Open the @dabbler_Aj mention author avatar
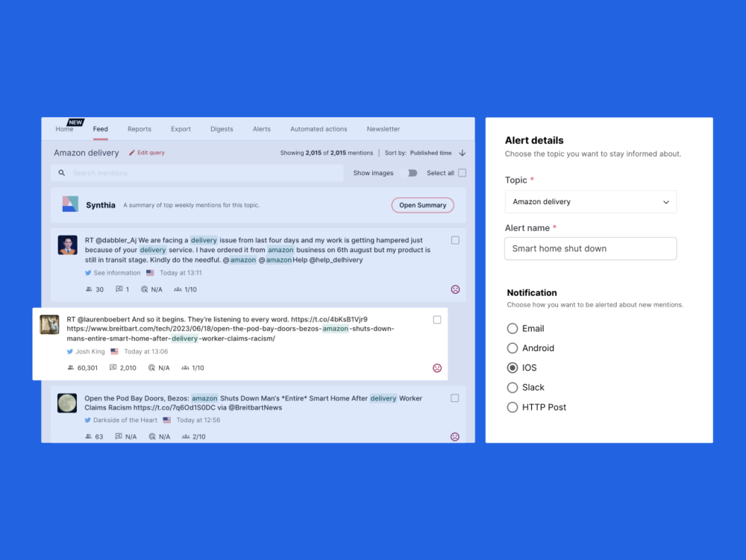Viewport: 746px width, 560px height. pos(68,245)
